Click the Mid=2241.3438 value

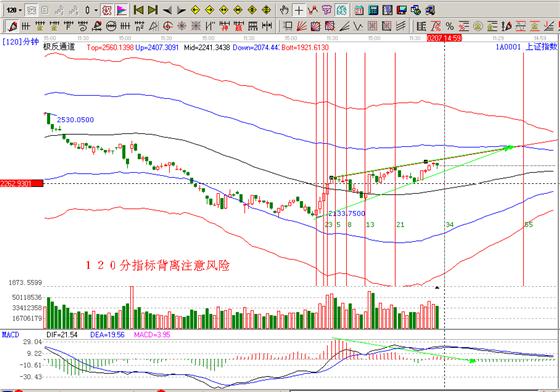point(207,47)
